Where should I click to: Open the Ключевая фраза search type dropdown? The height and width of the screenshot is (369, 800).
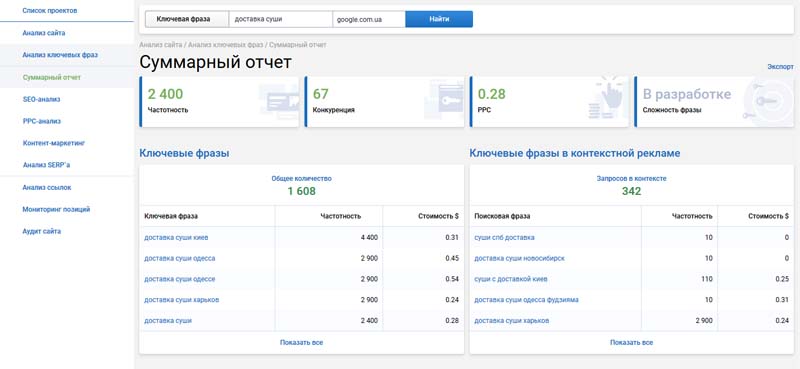[x=187, y=19]
